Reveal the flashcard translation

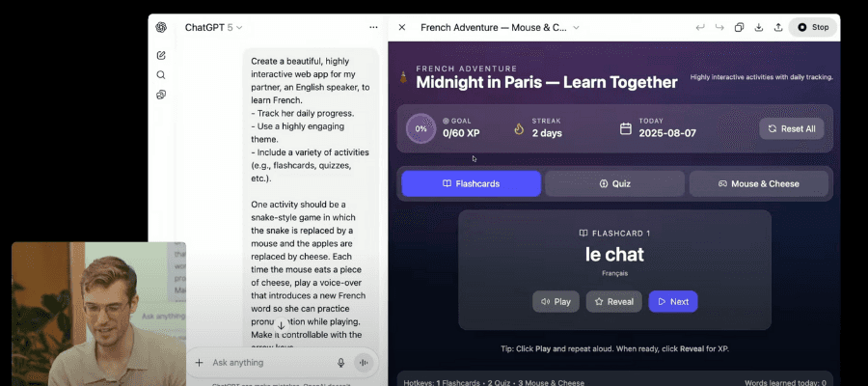point(614,302)
